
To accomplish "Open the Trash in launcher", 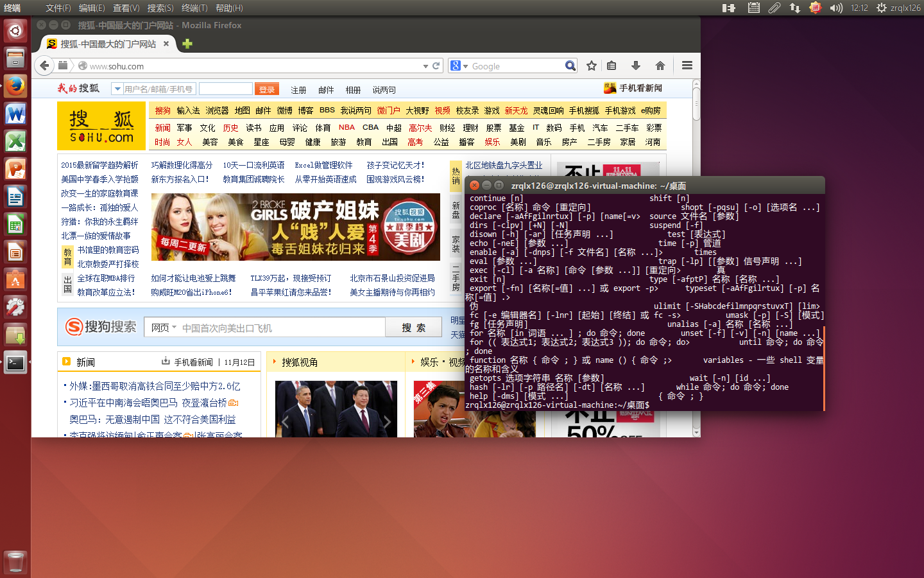I will click(15, 562).
